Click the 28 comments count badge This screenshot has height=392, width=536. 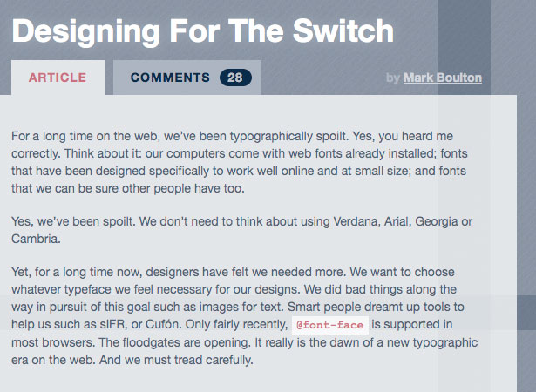point(235,78)
